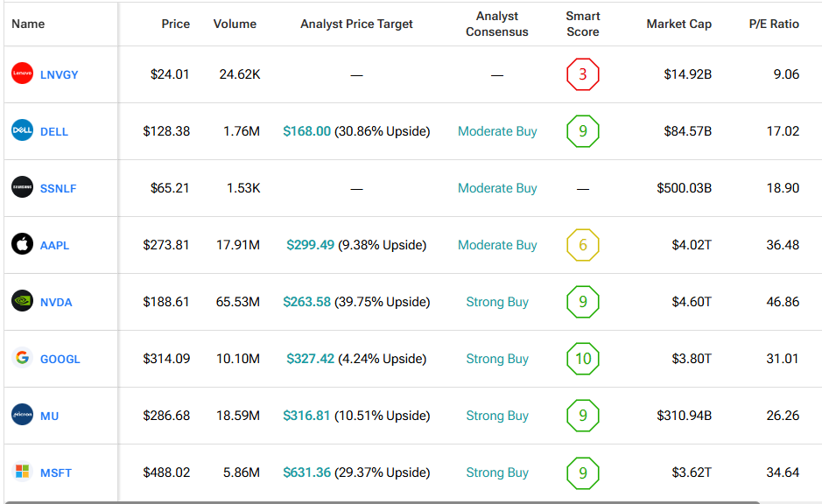
Task: Click the red Smart Score 3 badge
Action: pos(583,74)
